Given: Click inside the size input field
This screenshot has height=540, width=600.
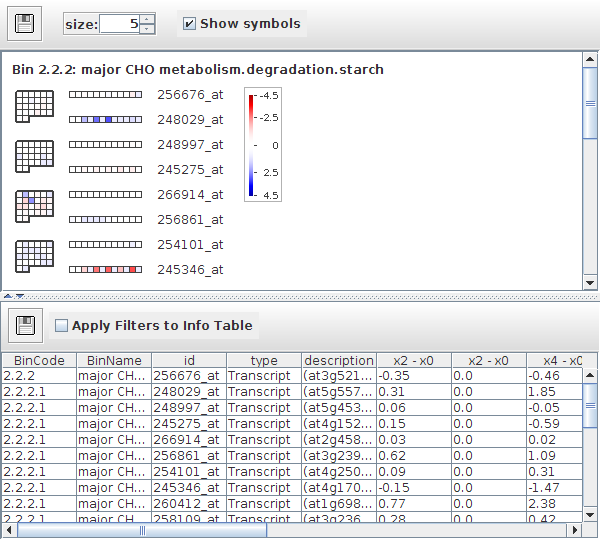Looking at the screenshot, I should 118,23.
